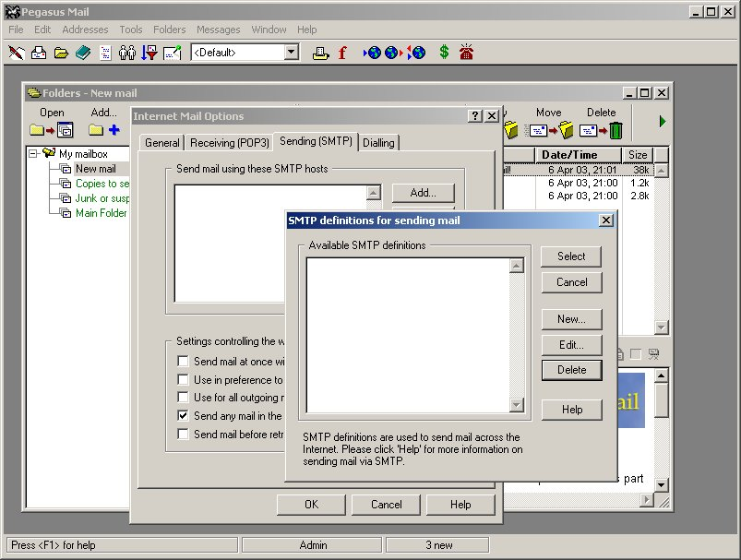Toggle the 'Send mail before retr' checkbox
This screenshot has height=560, width=741.
tap(184, 435)
